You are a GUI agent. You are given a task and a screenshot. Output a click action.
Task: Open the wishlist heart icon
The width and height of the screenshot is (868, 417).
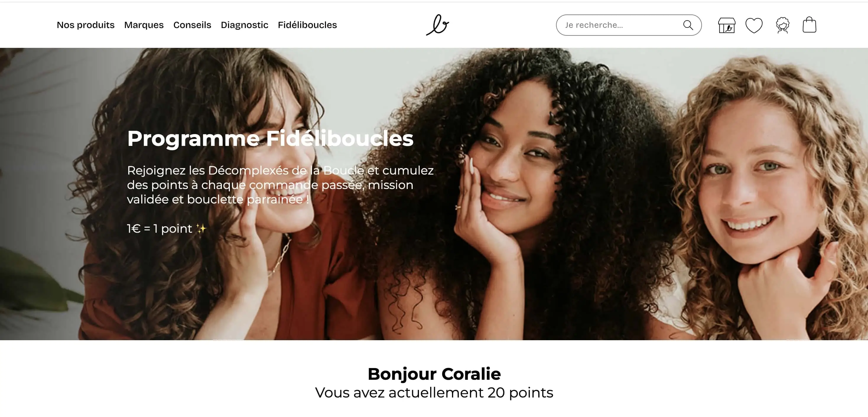pos(754,25)
